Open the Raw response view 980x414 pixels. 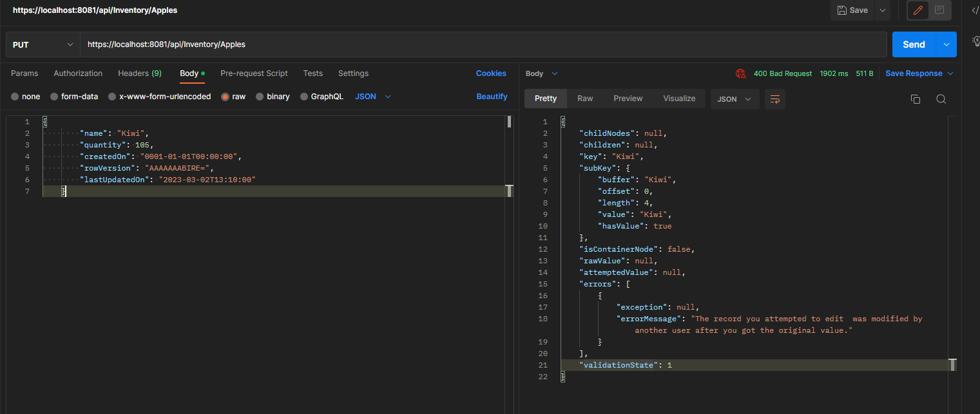click(585, 98)
